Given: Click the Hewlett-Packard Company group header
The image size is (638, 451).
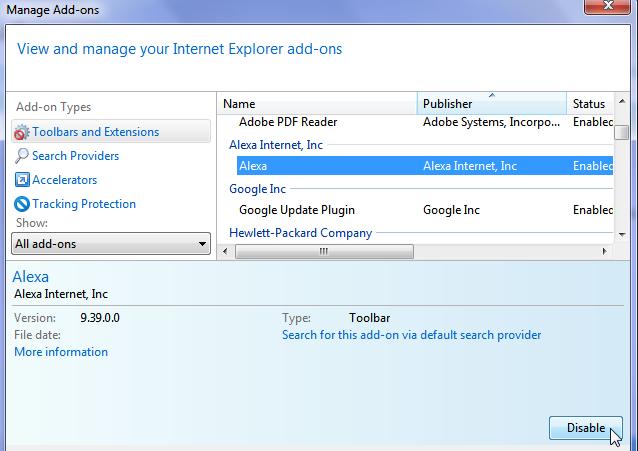Looking at the screenshot, I should [301, 233].
